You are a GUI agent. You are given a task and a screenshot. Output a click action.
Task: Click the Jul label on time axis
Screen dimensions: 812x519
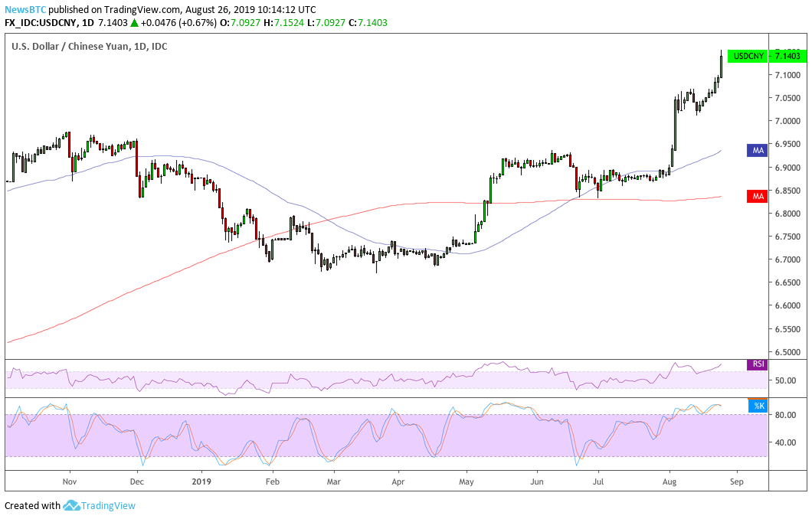[598, 481]
